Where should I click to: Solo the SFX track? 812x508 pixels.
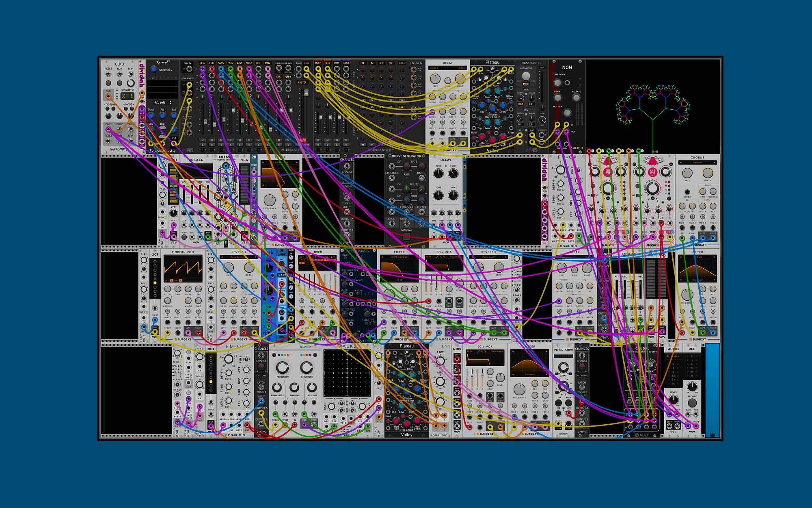(x=258, y=145)
